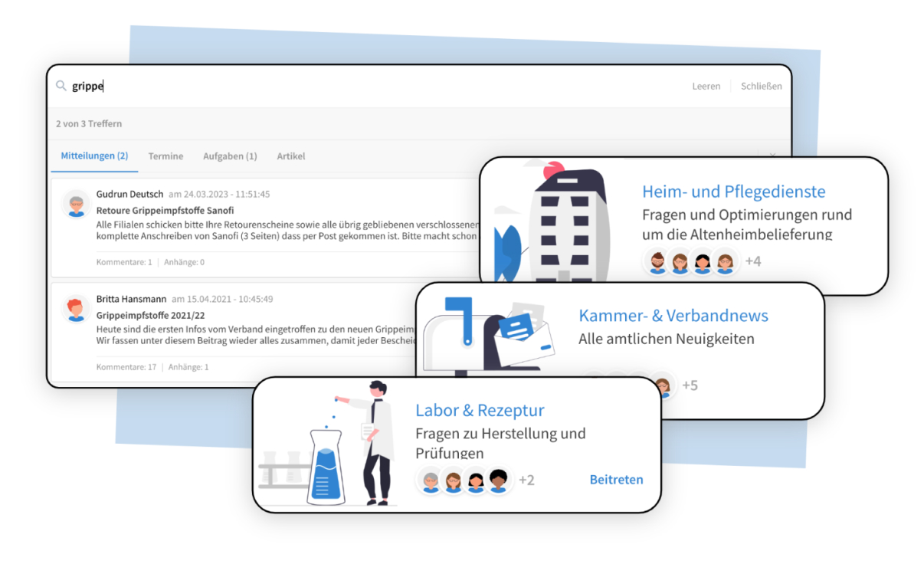
Task: Click Gudrun Deutsch's avatar icon
Action: tap(76, 205)
